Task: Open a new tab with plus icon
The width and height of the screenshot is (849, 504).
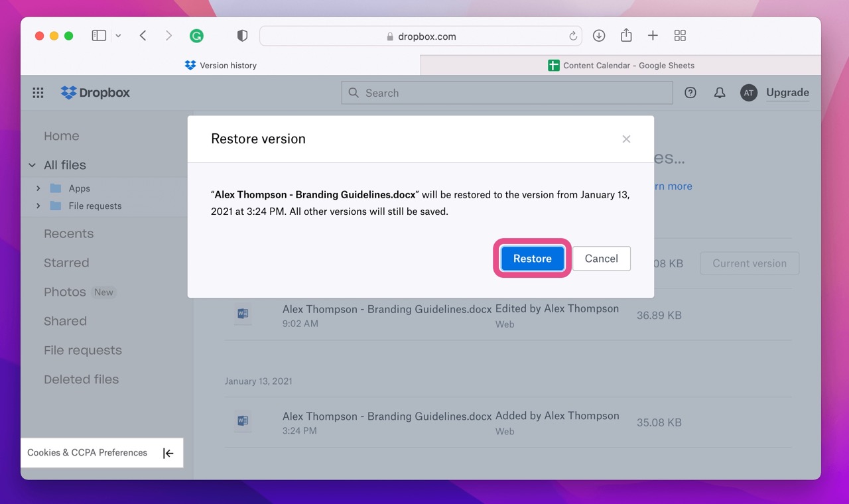Action: point(653,36)
